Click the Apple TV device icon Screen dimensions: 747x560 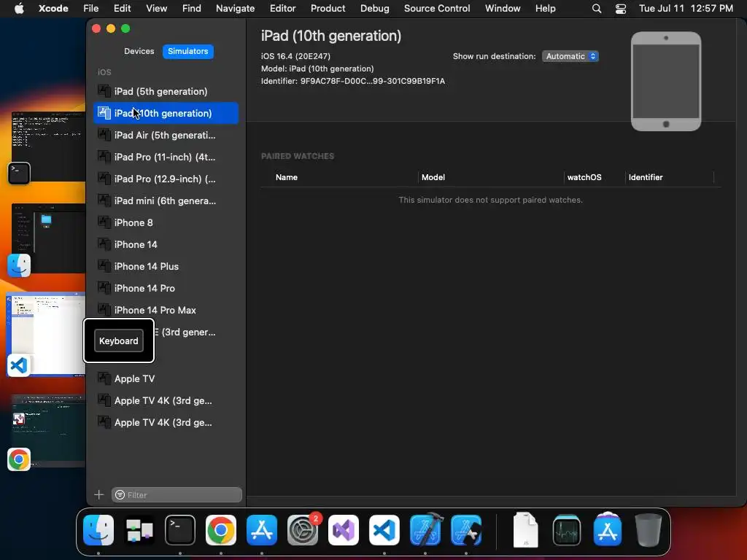click(x=104, y=378)
